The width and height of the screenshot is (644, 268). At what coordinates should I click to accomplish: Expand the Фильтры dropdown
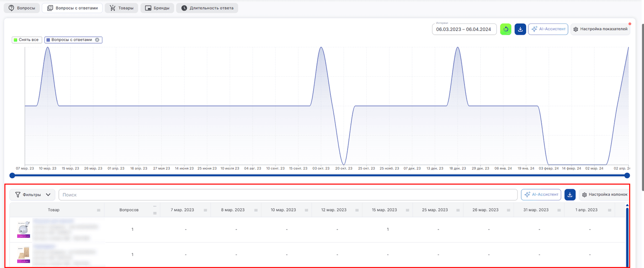tap(33, 195)
